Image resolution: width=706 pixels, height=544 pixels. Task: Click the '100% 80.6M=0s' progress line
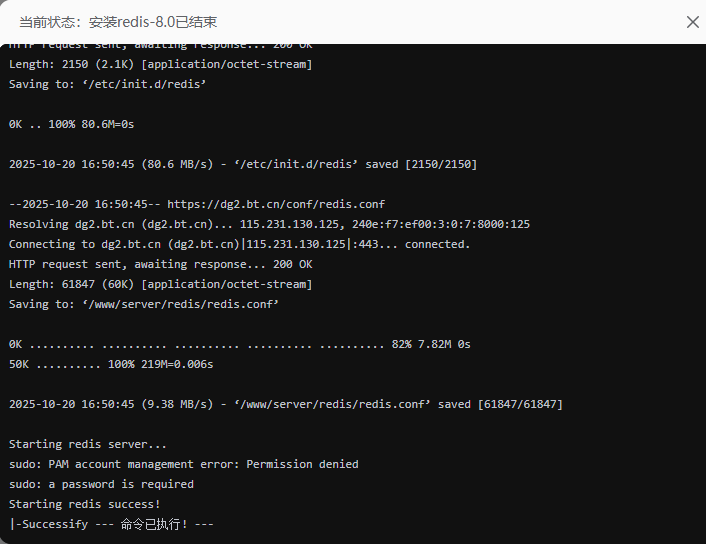coord(71,124)
